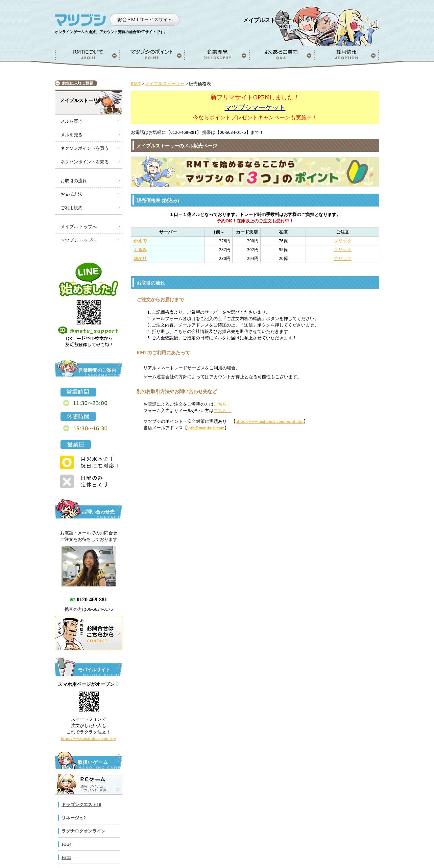
Task: Click the お問合せはこちらから contact button
Action: pos(89,633)
